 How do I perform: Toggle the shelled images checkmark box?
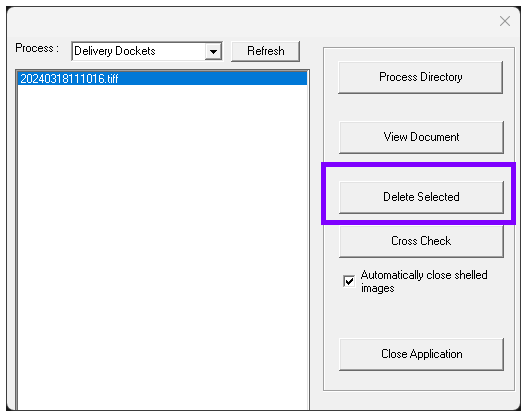pyautogui.click(x=349, y=281)
